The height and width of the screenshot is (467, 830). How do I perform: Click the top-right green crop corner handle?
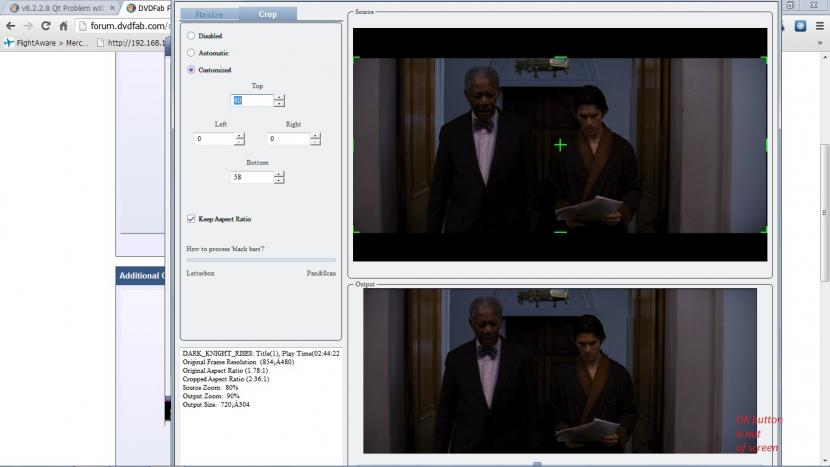764,59
